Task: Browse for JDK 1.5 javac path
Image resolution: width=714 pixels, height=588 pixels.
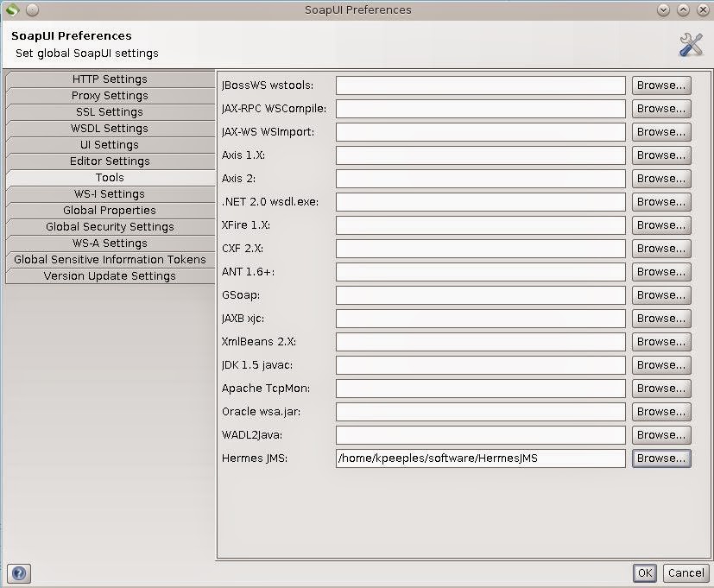Action: pyautogui.click(x=661, y=365)
